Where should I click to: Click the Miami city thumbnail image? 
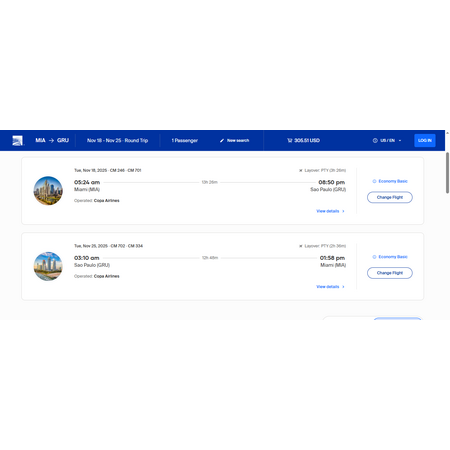[x=48, y=190]
